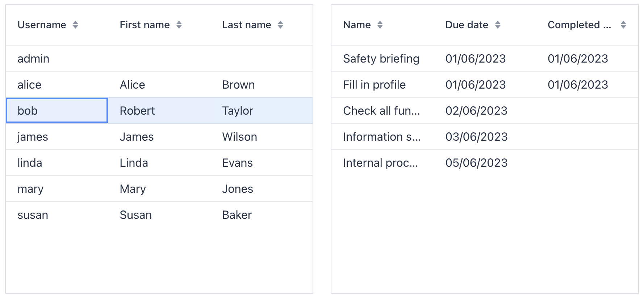Click the Completed column sort icon
Image resolution: width=644 pixels, height=298 pixels.
[623, 25]
